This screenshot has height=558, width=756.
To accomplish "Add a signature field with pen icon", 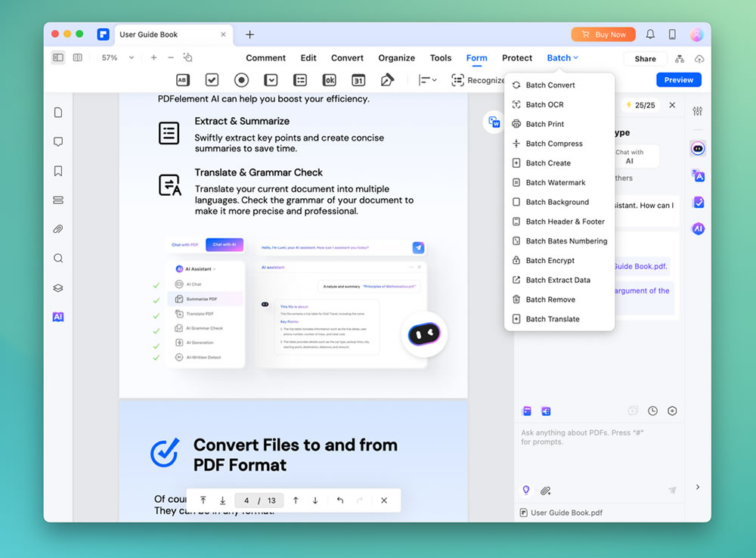I will coord(387,80).
